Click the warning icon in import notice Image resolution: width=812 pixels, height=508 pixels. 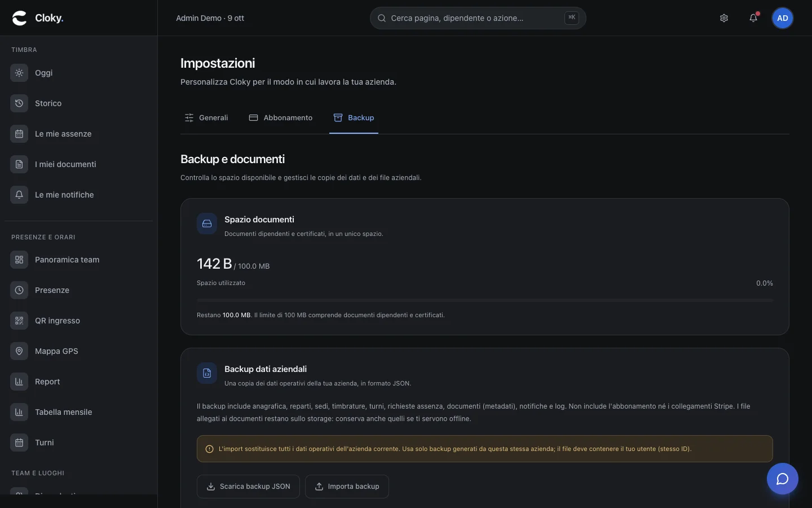(209, 449)
